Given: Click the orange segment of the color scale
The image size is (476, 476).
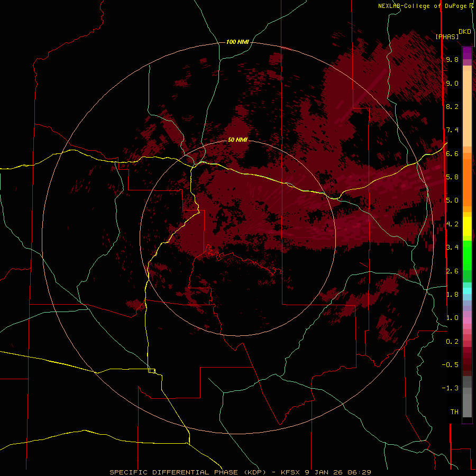Looking at the screenshot, I should click(467, 182).
